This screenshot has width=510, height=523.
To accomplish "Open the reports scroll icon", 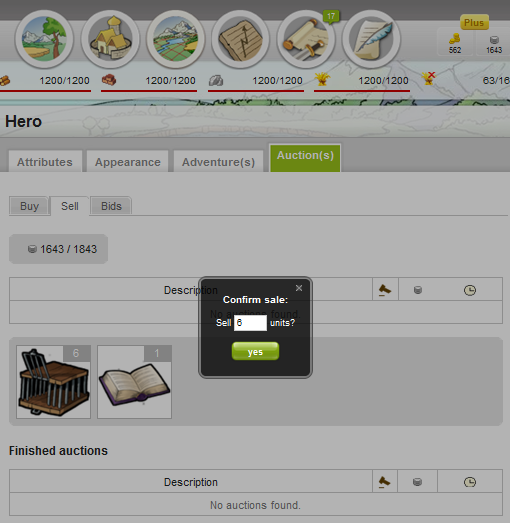I will pyautogui.click(x=306, y=39).
